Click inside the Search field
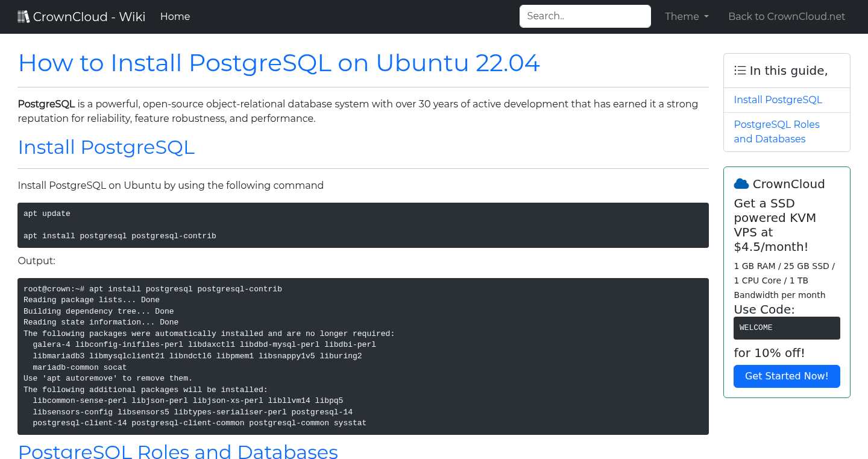Viewport: 868px width, 459px height. tap(584, 16)
